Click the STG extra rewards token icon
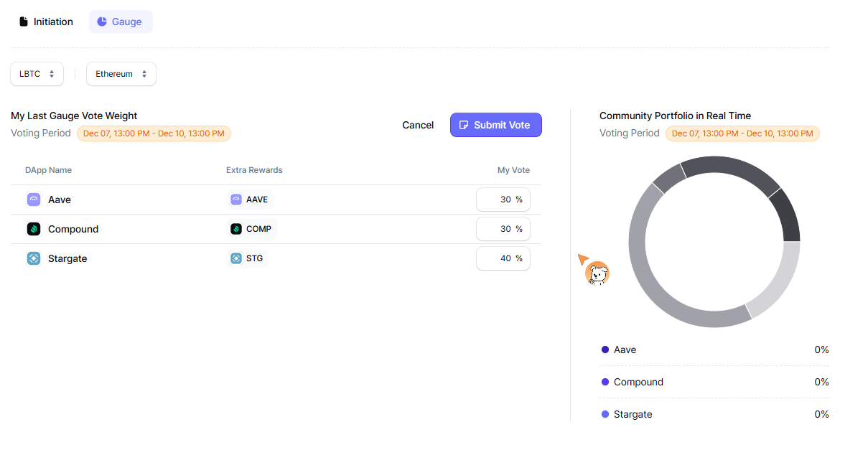This screenshot has height=455, width=868. tap(236, 258)
